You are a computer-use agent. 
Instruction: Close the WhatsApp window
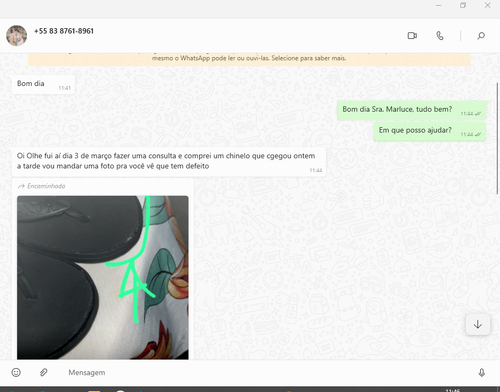pos(487,5)
